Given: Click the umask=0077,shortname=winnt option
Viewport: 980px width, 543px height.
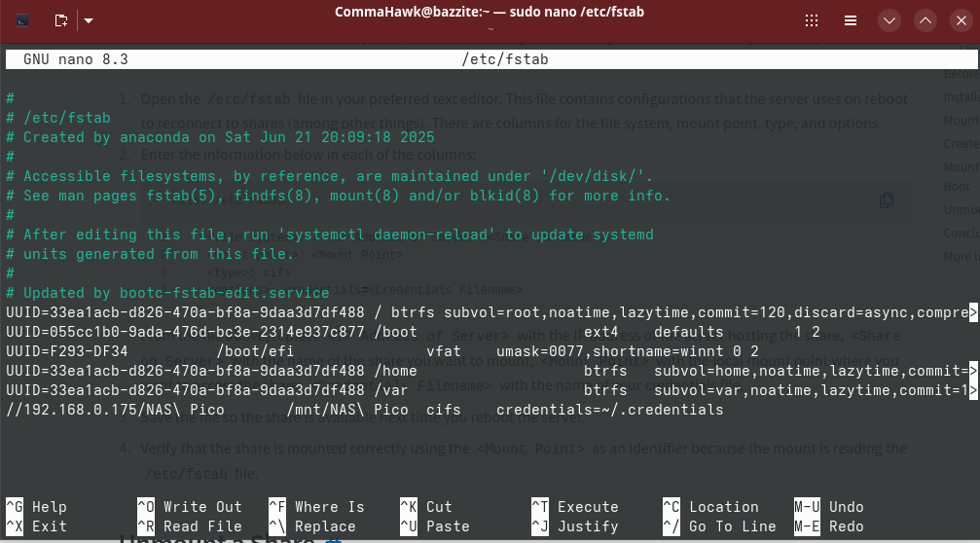Looking at the screenshot, I should pyautogui.click(x=610, y=351).
